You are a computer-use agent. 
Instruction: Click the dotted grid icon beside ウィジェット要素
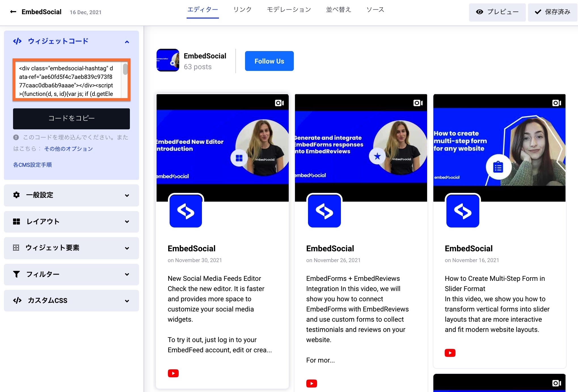pos(16,248)
